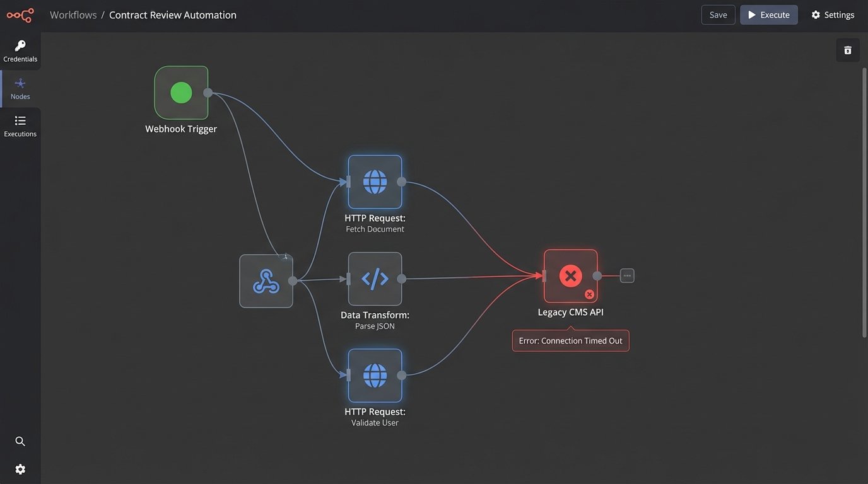Click the small red error badge on Legacy CMS node
868x484 pixels.
click(x=589, y=294)
